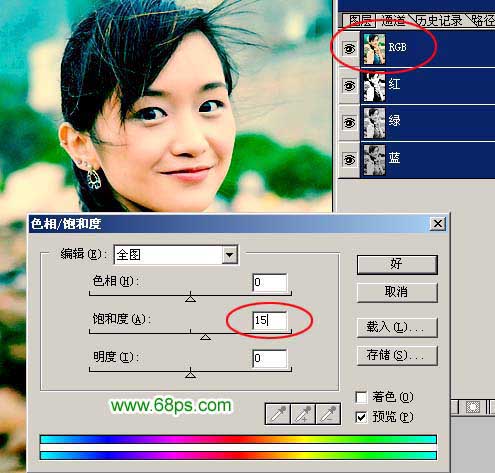This screenshot has width=495, height=473.
Task: Select the 蓝 channel thumbnail
Action: pyautogui.click(x=374, y=160)
